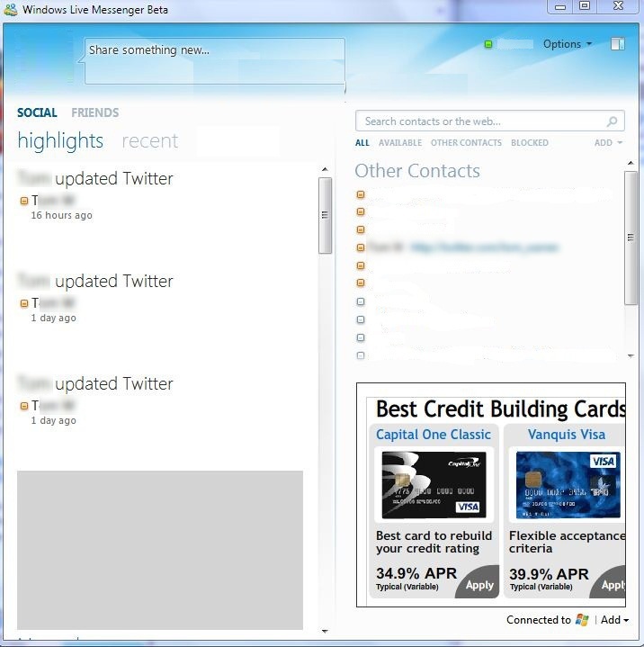Click the Best Credit Building Cards ad headline
644x647 pixels.
coord(500,409)
